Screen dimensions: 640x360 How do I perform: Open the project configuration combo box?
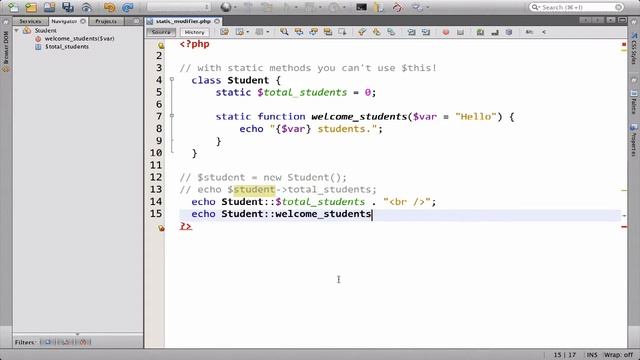pos(178,7)
